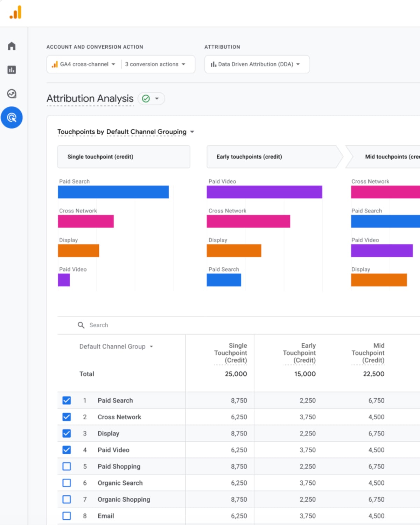420x525 pixels.
Task: Click the highlighted Advertising sidebar icon
Action: [x=12, y=118]
